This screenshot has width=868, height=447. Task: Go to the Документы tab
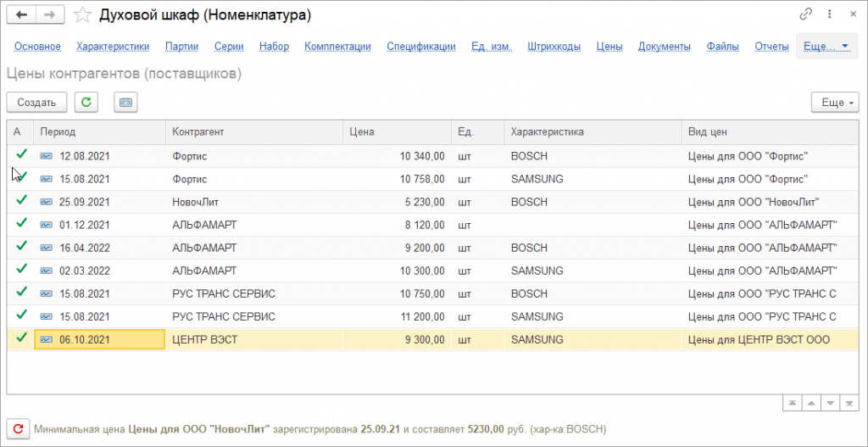[665, 47]
